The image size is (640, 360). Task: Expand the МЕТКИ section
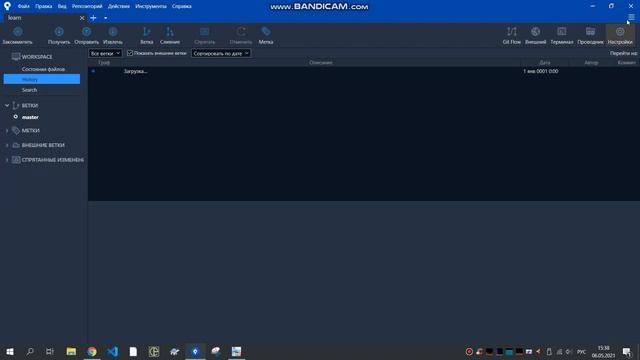[x=7, y=131]
